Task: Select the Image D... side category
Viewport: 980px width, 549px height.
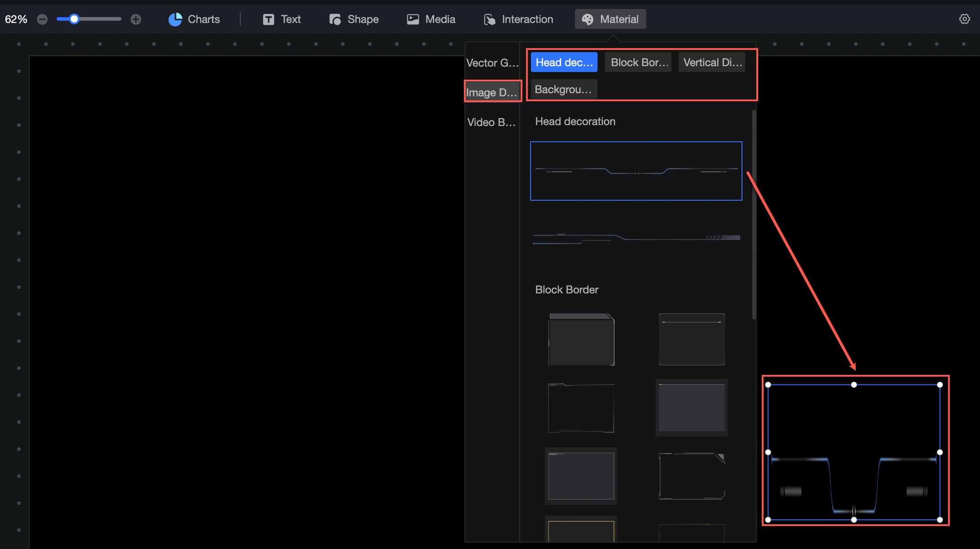Action: tap(492, 92)
